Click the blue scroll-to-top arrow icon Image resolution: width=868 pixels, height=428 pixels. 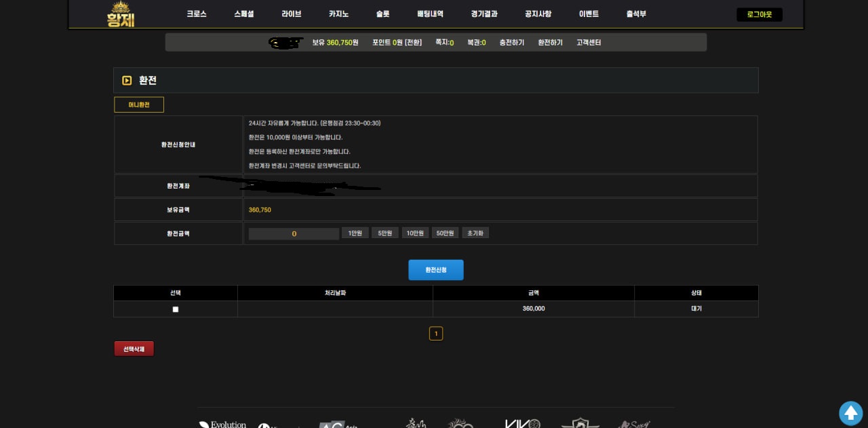(850, 412)
